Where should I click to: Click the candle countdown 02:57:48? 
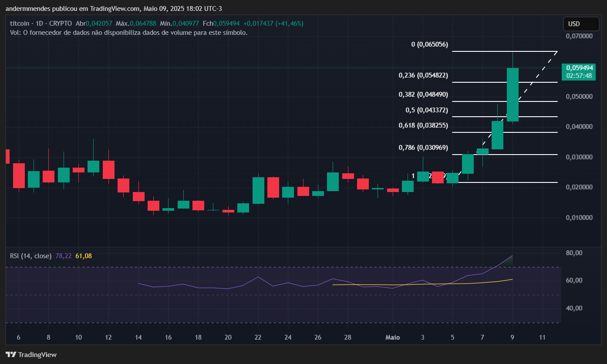(580, 76)
